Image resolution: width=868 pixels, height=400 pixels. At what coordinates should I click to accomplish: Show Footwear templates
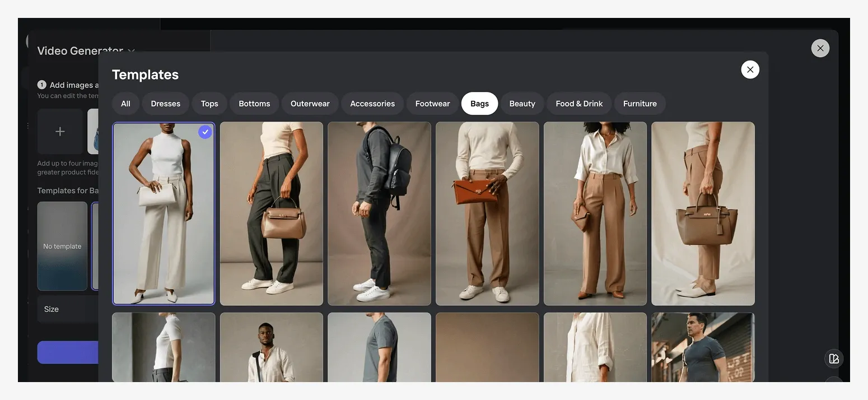[x=433, y=104]
